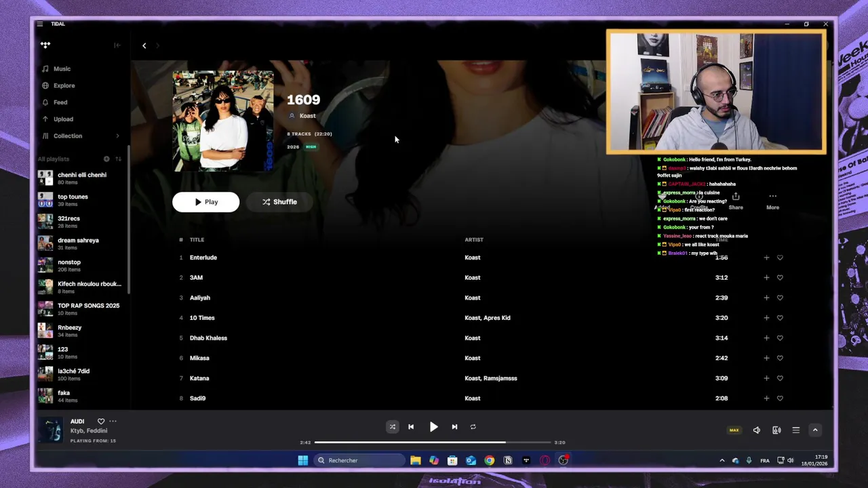Open artist Koast under album title

pyautogui.click(x=307, y=115)
